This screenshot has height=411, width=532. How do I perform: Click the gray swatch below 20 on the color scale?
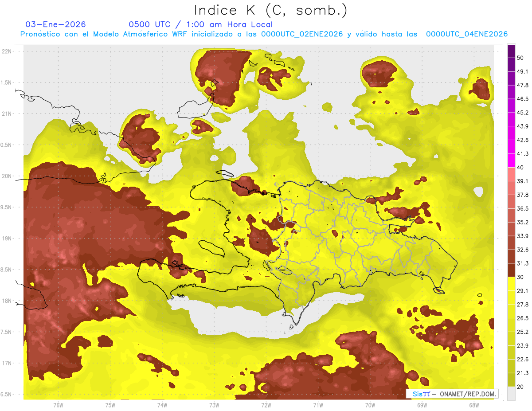tap(511, 394)
